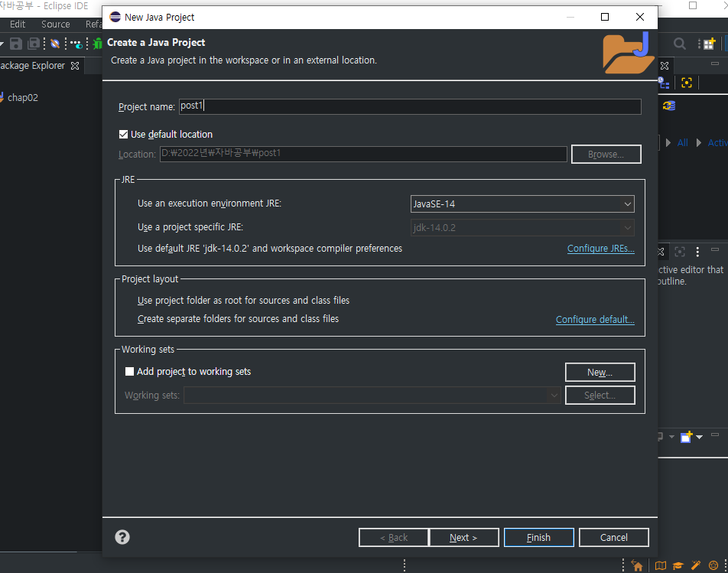Click the green Debug bug icon

98,44
